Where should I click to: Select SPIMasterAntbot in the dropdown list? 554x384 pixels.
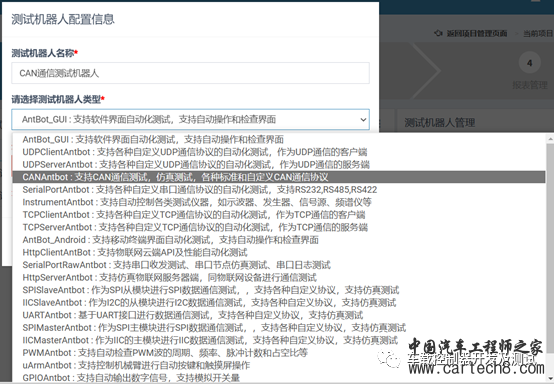pos(279,327)
